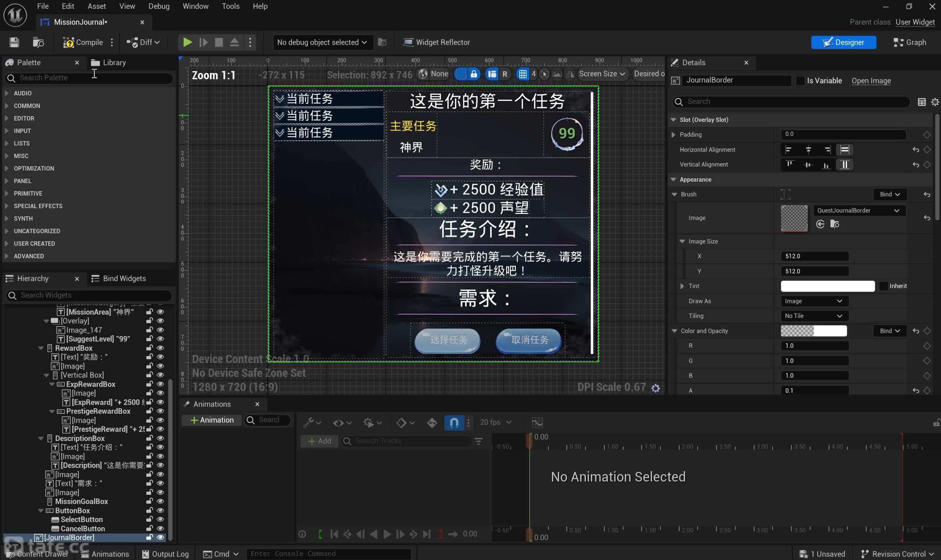Toggle the Is Variable checkbox

pos(800,81)
